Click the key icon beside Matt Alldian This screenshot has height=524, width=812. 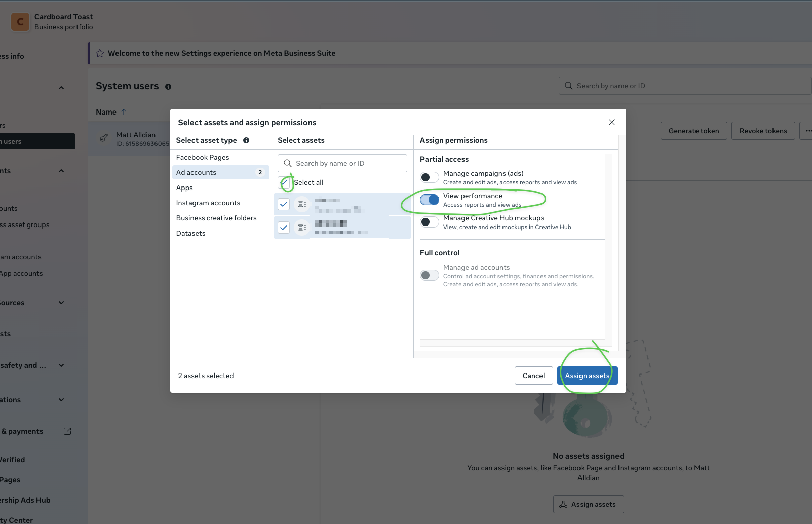click(104, 138)
